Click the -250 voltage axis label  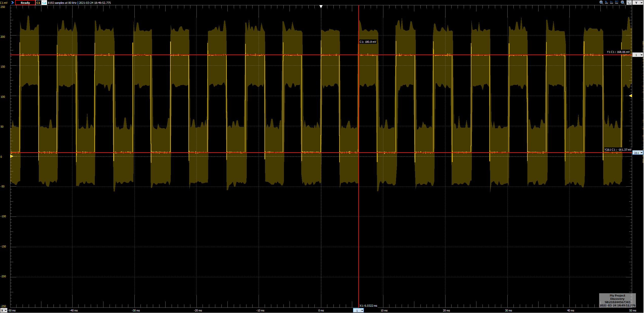pos(3,306)
